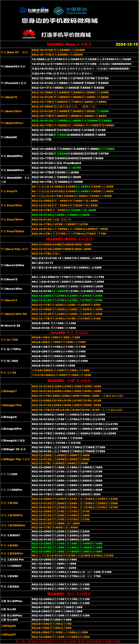Select the 华为Nova12 (plain) model cell
Image resolution: width=139 pixels, height=644 pixels.
pos(16,279)
